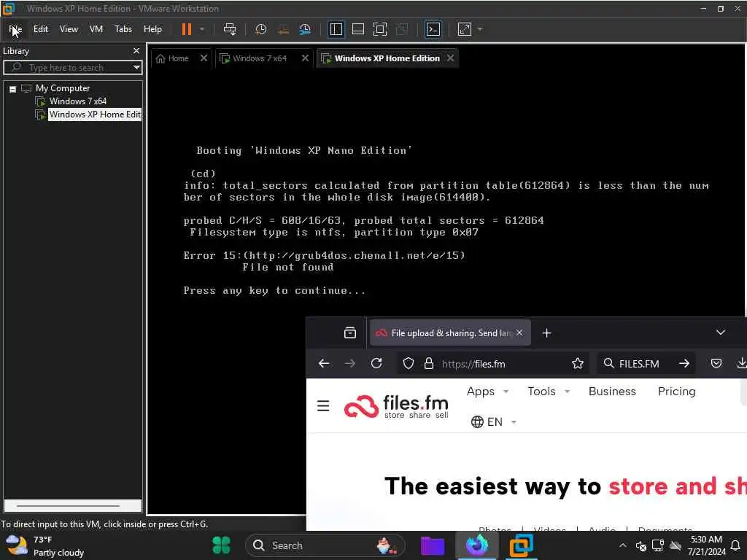Click the stretch guest display icon
This screenshot has height=560, width=747.
[x=465, y=29]
